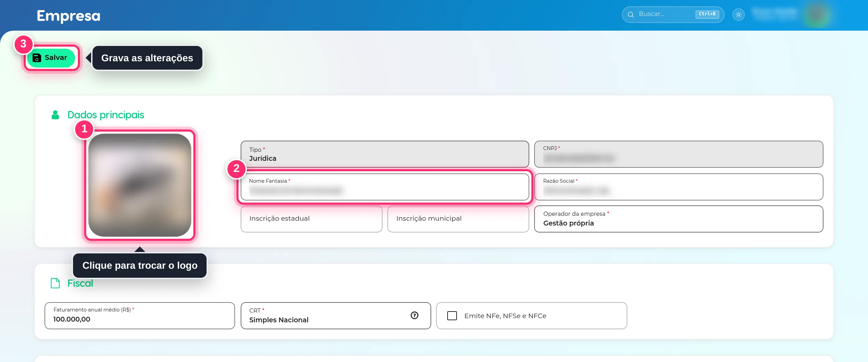The height and width of the screenshot is (362, 868).
Task: Open the blurred user avatar menu
Action: [817, 15]
